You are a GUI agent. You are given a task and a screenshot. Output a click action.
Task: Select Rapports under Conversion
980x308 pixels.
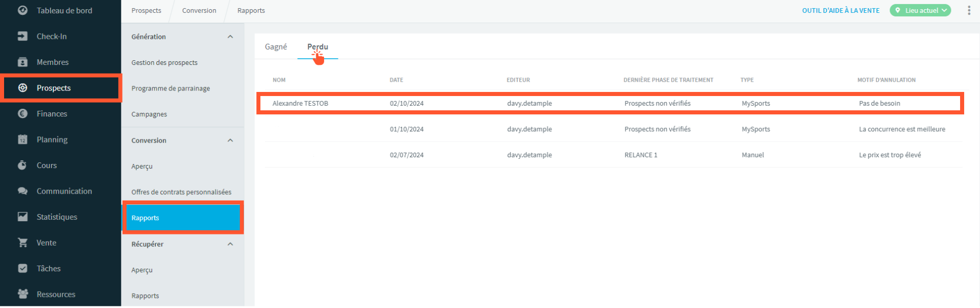coord(182,218)
